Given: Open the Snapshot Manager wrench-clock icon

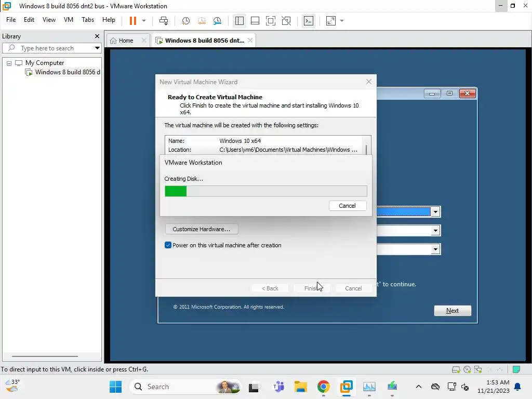Looking at the screenshot, I should 218,21.
